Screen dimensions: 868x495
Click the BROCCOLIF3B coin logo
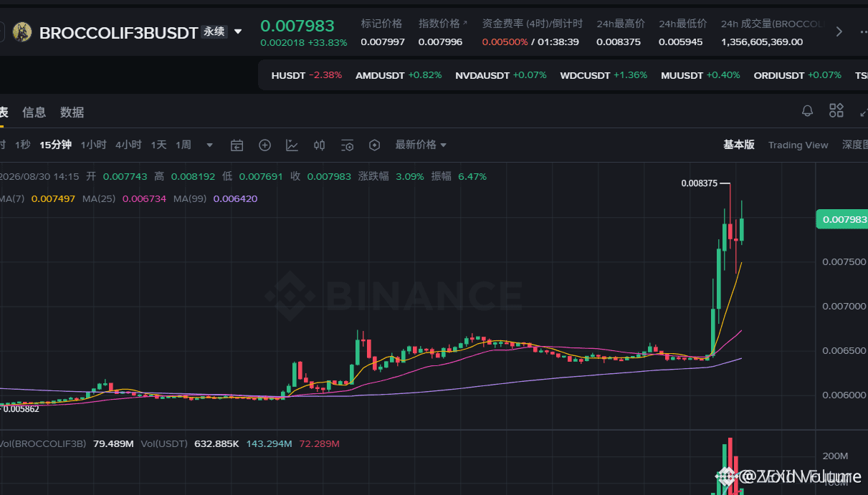coord(22,32)
